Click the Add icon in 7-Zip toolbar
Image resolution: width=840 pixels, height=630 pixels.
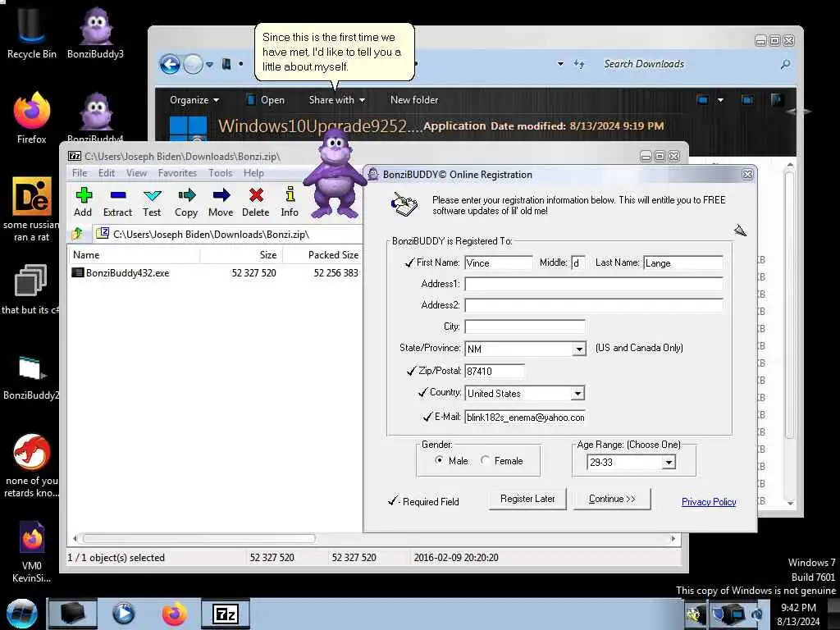tap(84, 195)
